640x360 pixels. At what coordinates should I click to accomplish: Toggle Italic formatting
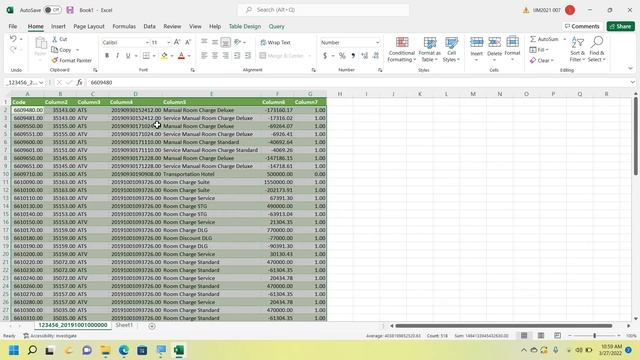[x=117, y=56]
